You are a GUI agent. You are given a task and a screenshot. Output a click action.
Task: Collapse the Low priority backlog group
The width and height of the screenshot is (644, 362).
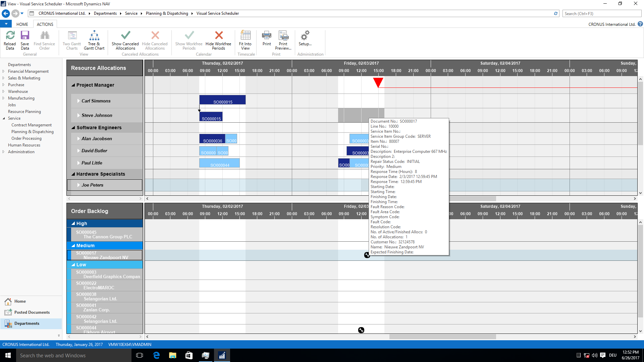click(x=73, y=265)
